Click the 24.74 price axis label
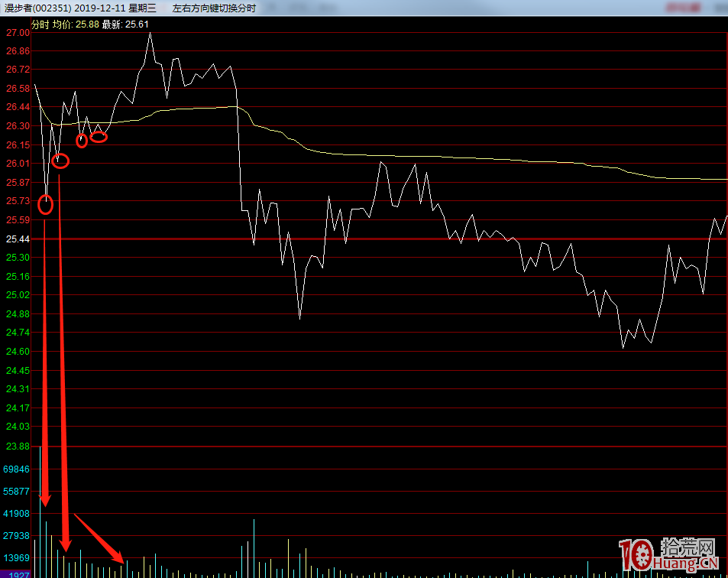Screen dimensions: 728x578 [18, 333]
